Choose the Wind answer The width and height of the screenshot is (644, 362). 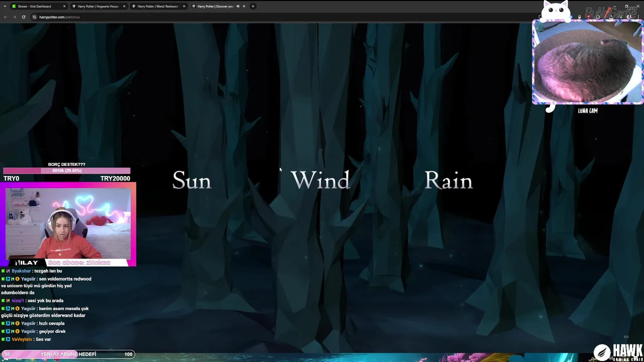(x=320, y=180)
